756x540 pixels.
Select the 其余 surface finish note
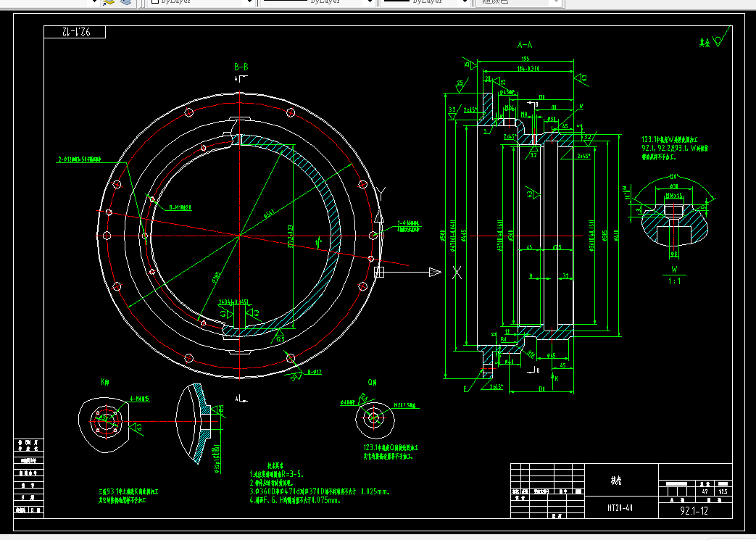(705, 43)
